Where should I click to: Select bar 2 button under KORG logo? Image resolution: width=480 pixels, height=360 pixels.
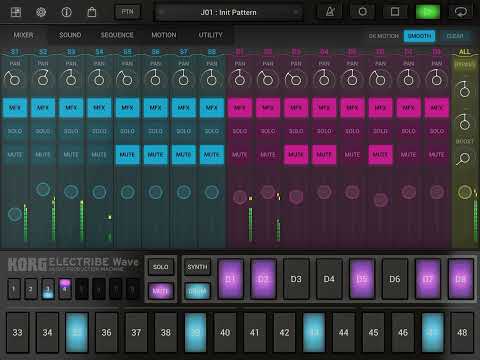click(x=30, y=289)
